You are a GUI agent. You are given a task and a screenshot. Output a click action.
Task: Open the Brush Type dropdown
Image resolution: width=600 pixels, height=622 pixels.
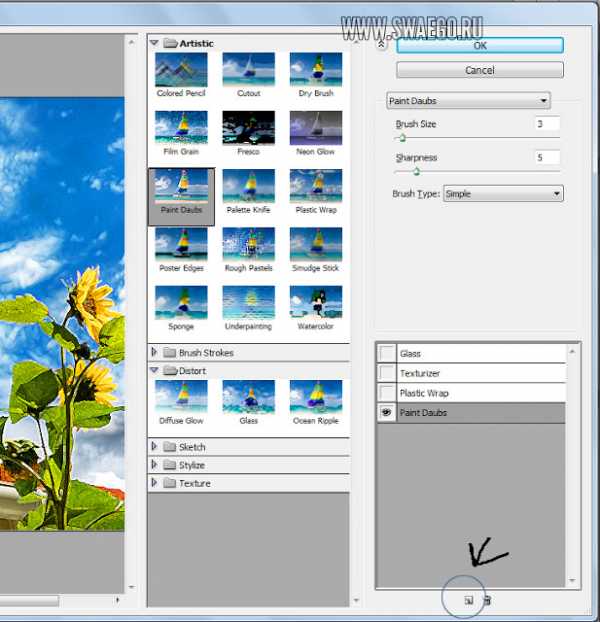(503, 194)
